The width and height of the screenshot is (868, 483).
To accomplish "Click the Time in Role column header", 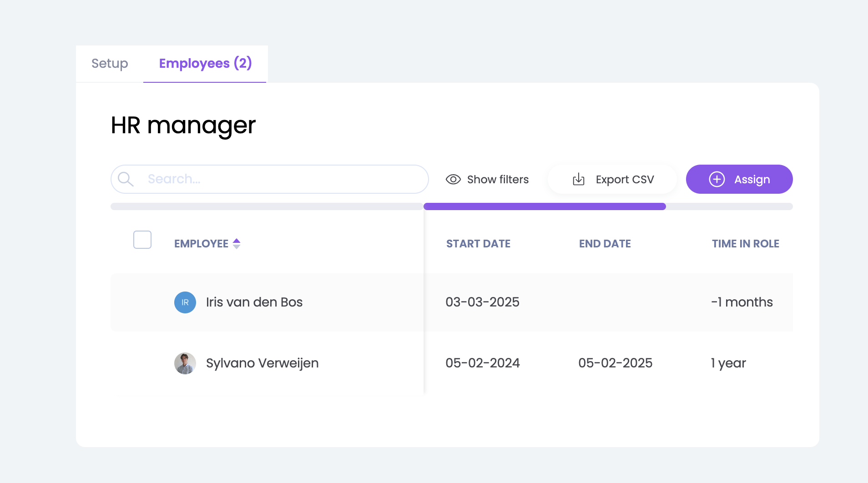I will pyautogui.click(x=745, y=244).
